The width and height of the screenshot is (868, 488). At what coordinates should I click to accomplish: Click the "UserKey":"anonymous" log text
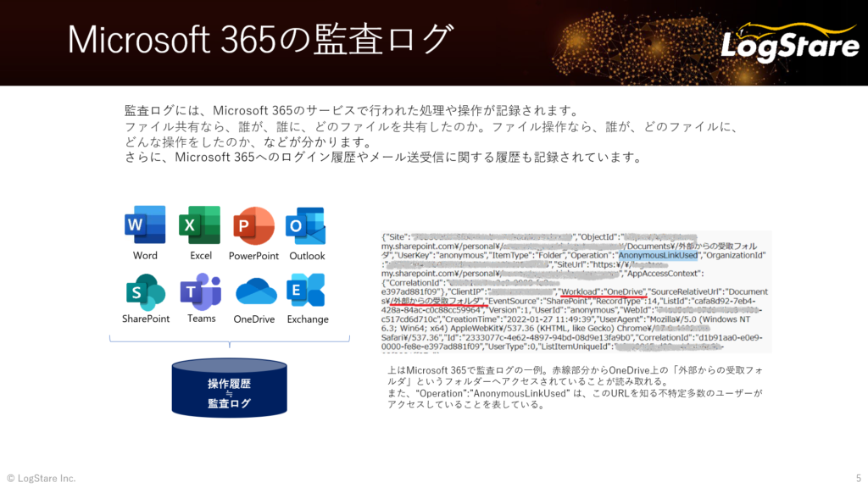pyautogui.click(x=439, y=255)
